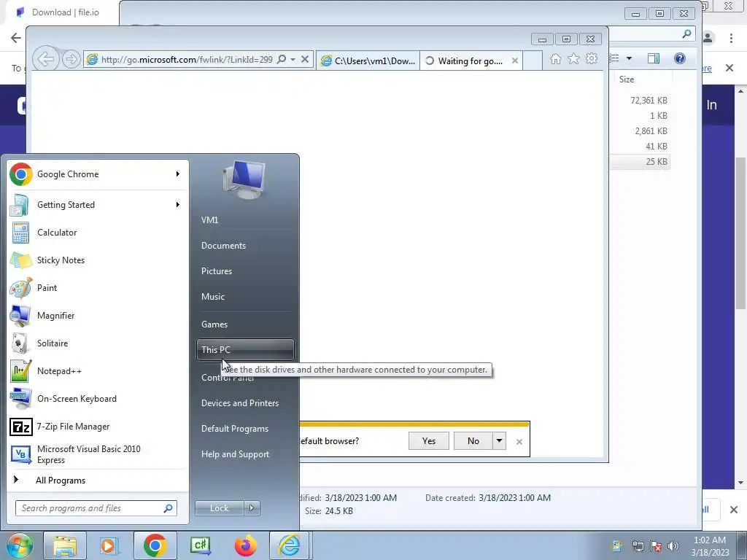Expand shutdown options arrow next to Lock
Image resolution: width=747 pixels, height=560 pixels.
tap(252, 508)
